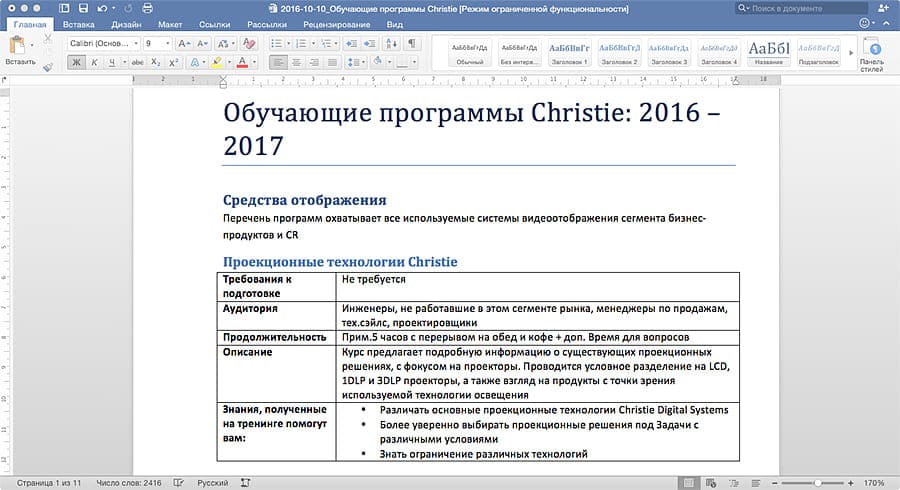Save the document with the floppy disk icon
This screenshot has width=900, height=490.
(x=83, y=8)
